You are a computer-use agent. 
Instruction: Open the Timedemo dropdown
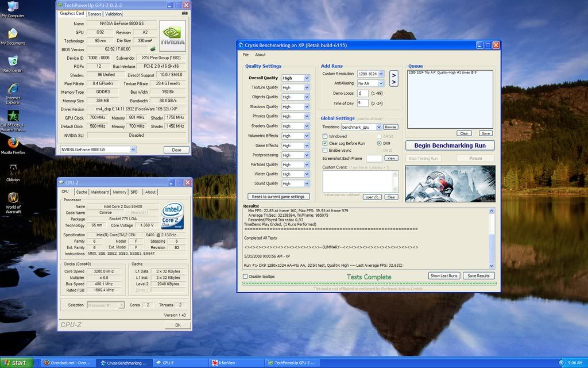[x=379, y=127]
